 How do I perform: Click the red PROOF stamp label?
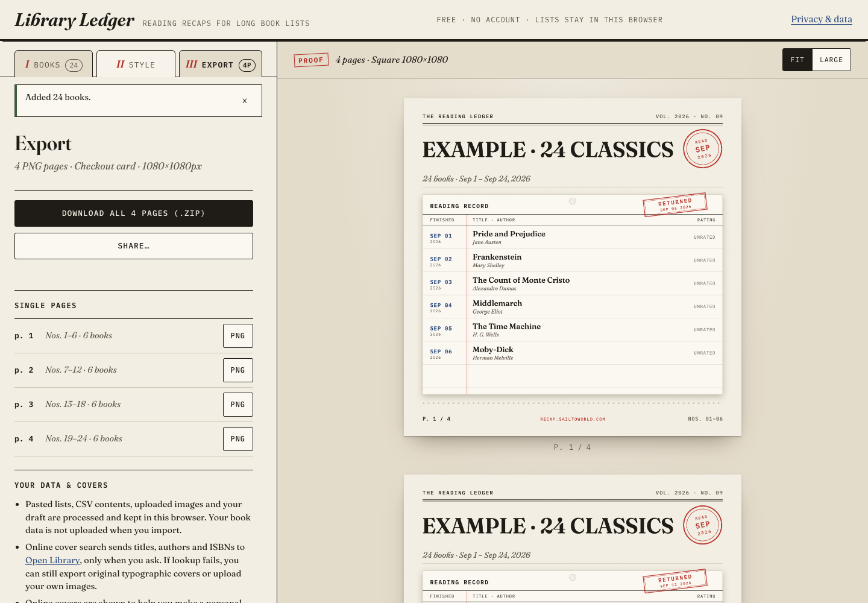coord(311,60)
